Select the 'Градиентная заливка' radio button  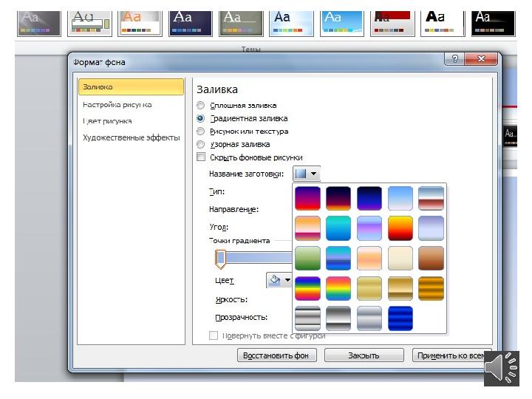coord(200,118)
